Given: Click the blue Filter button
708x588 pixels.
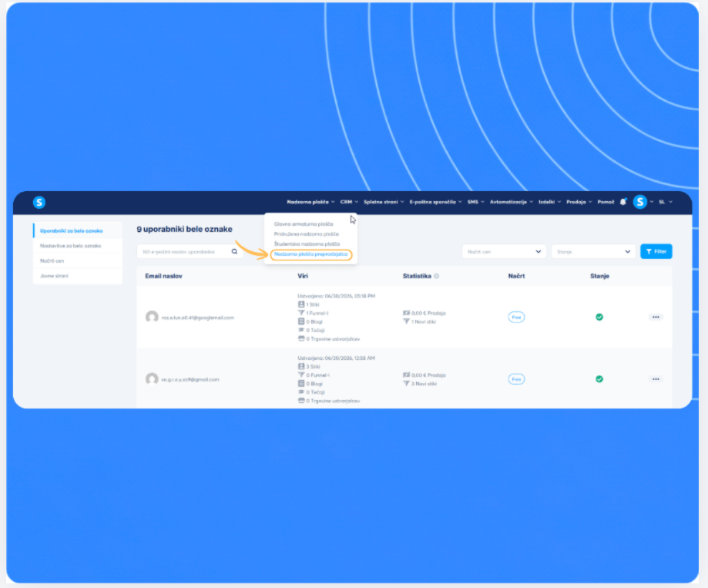Looking at the screenshot, I should (656, 251).
